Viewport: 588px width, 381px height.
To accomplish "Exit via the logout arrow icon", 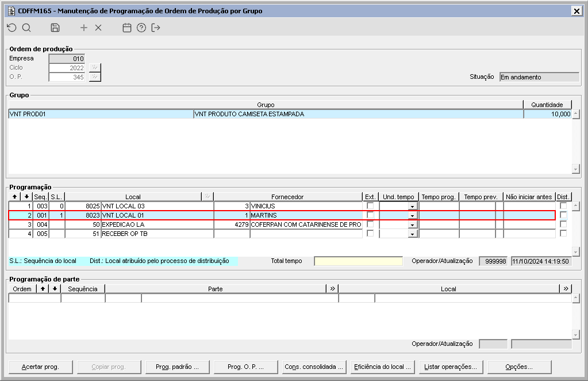I will tap(156, 28).
